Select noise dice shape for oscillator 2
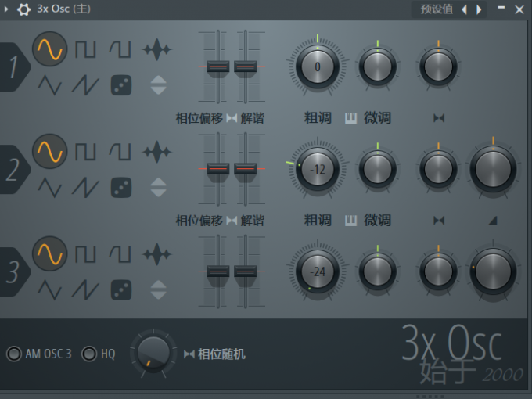Viewport: 532px width, 399px height. point(121,187)
